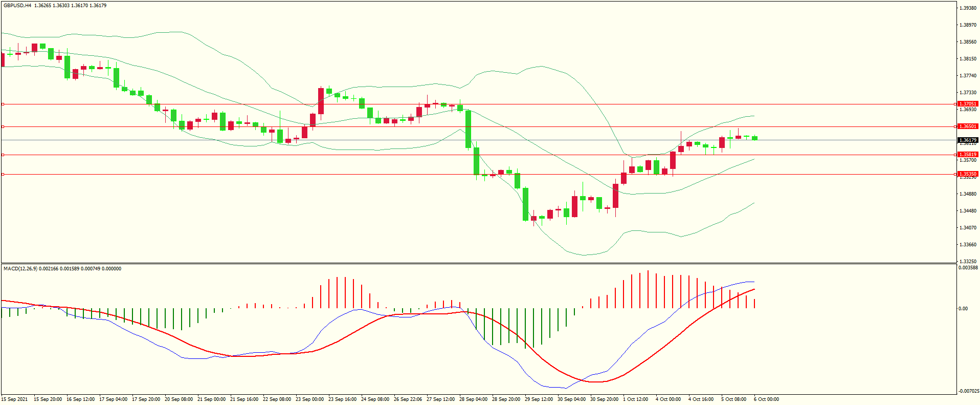
Task: Click the 20 Sep 08:00 time label
Action: click(179, 399)
